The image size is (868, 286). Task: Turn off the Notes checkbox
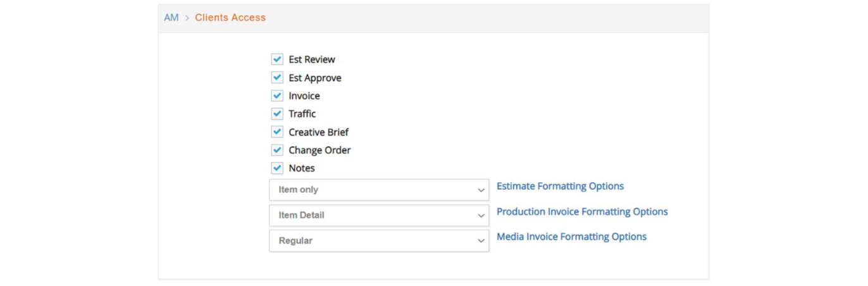pyautogui.click(x=277, y=168)
